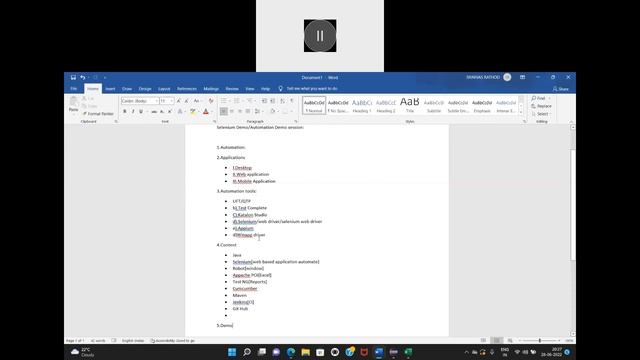Open File Explorer from the taskbar

pyautogui.click(x=305, y=352)
